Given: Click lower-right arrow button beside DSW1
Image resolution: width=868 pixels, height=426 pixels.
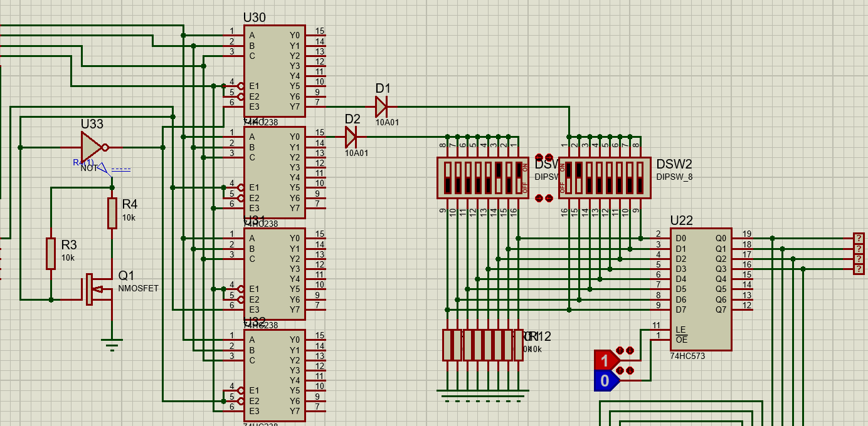Looking at the screenshot, I should tap(549, 198).
